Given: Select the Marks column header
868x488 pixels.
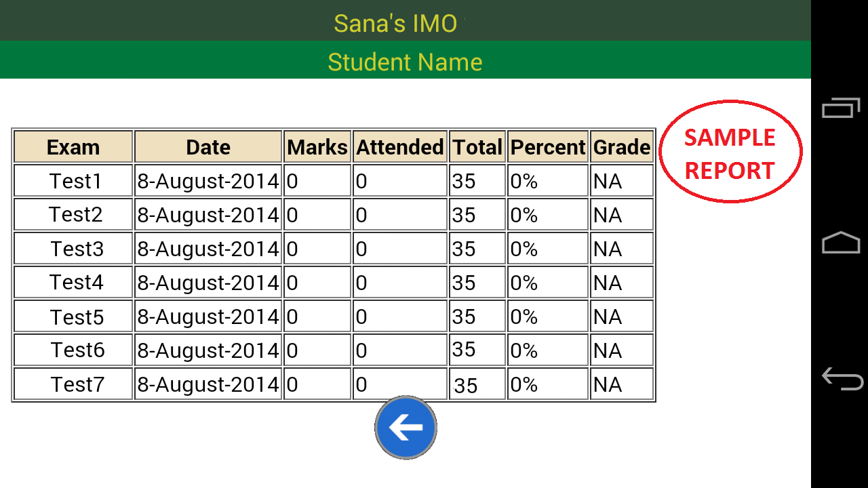Looking at the screenshot, I should [317, 146].
